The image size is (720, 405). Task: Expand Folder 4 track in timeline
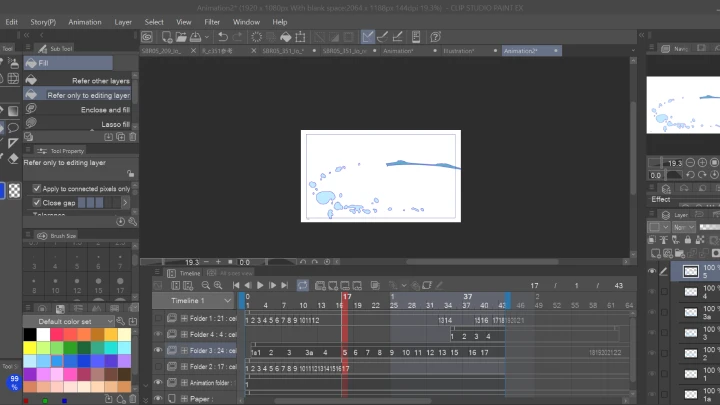(x=184, y=334)
